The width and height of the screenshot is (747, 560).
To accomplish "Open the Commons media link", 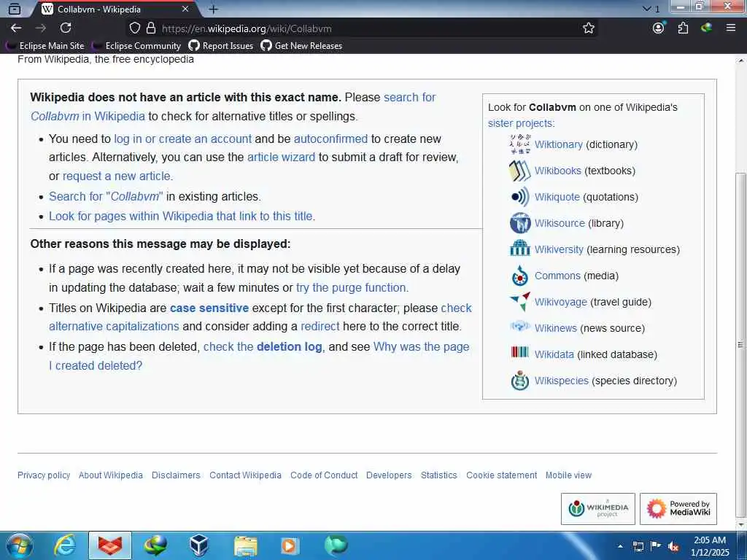I will 557,275.
